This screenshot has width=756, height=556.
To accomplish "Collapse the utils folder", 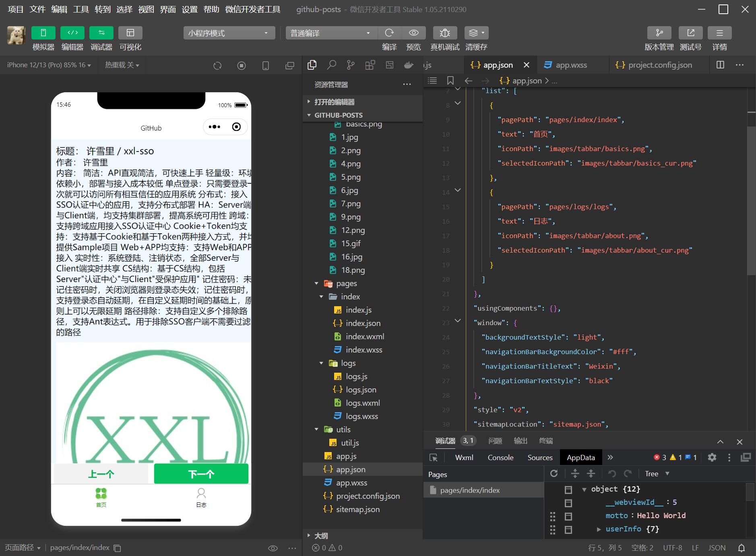I will 363,429.
